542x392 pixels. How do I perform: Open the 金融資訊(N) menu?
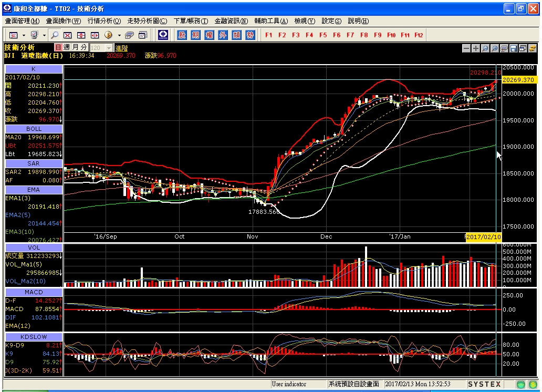point(231,21)
